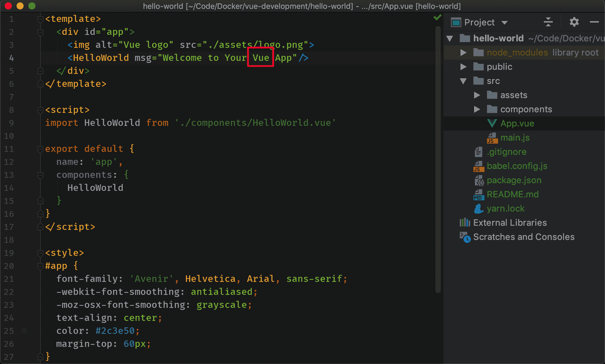Screen dimensions: 605x364
Task: Click the hello-world folder icon
Action: [465, 38]
